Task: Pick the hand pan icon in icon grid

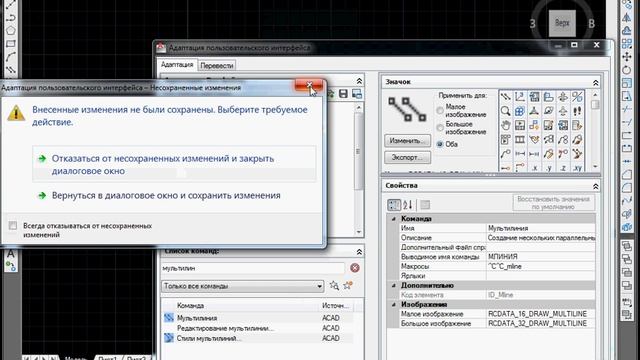Action: coord(505,125)
